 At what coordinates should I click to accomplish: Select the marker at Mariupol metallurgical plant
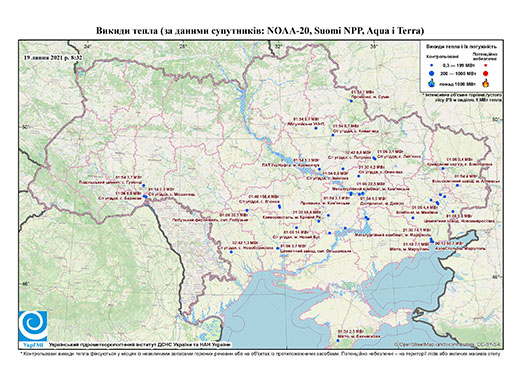[431, 239]
